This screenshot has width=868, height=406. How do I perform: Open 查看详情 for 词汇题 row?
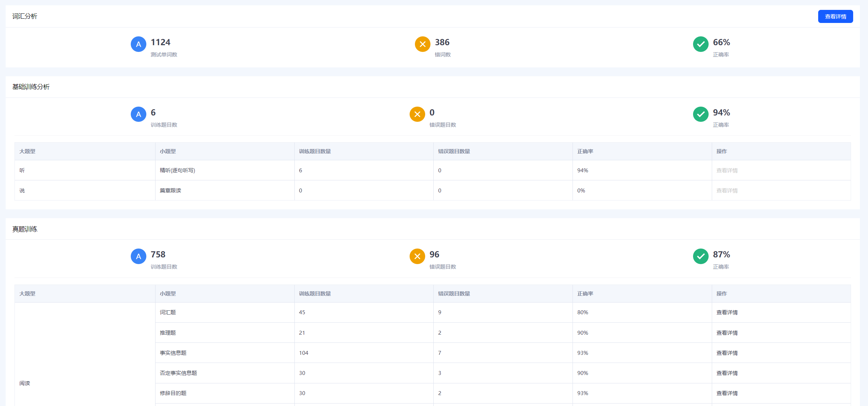point(727,312)
